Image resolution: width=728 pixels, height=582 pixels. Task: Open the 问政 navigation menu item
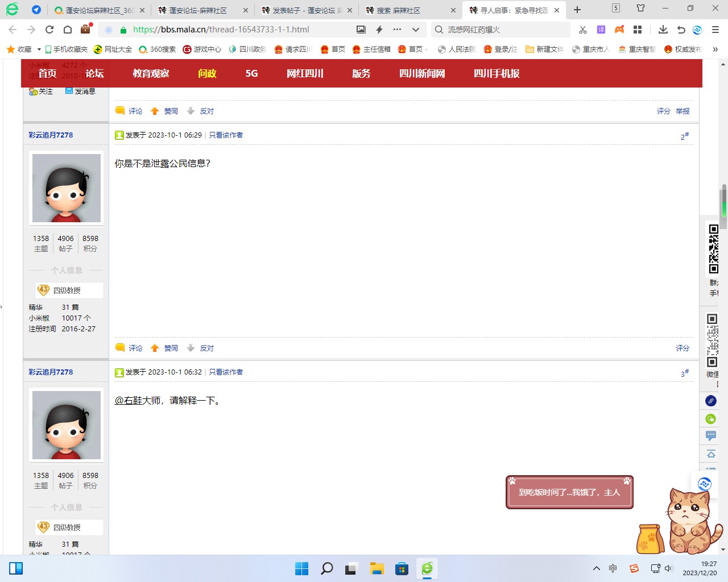(207, 73)
